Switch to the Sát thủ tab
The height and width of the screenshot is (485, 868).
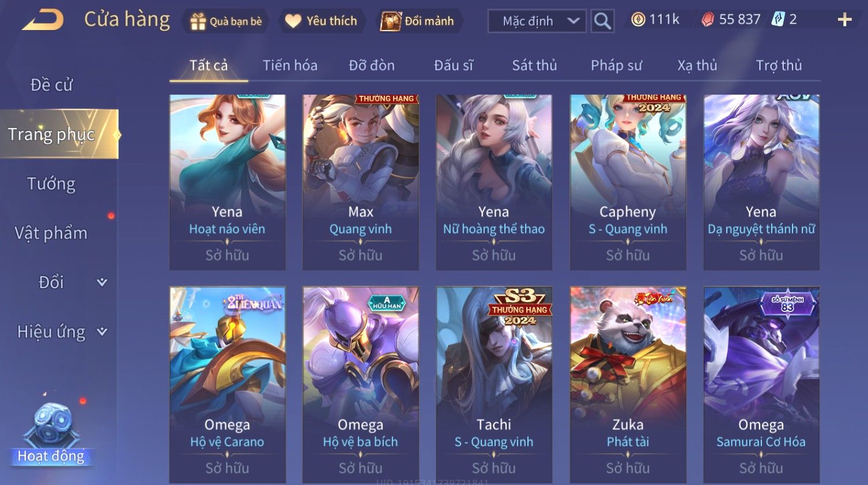[534, 65]
